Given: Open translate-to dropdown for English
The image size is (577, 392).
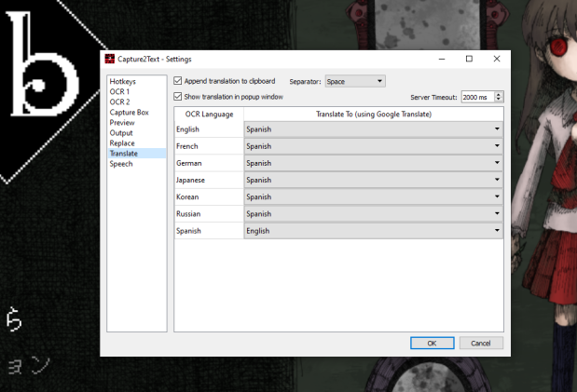Looking at the screenshot, I should 373,129.
